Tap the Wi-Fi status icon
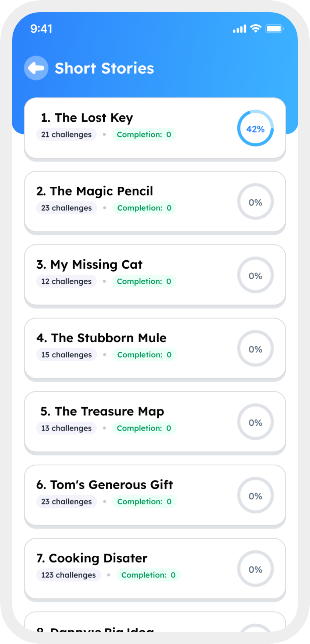The width and height of the screenshot is (310, 644). pos(256,29)
